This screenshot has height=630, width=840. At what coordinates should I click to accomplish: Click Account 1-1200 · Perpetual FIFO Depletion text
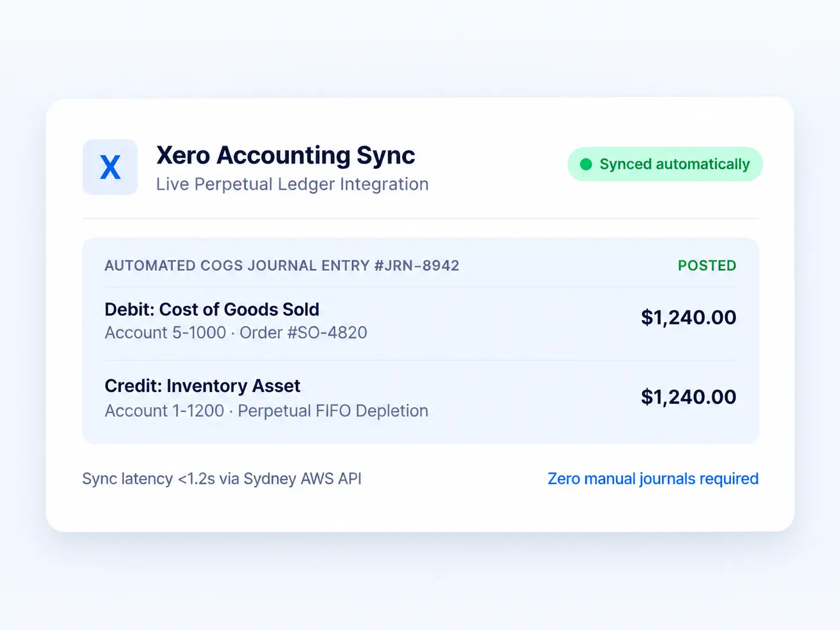[x=267, y=411]
